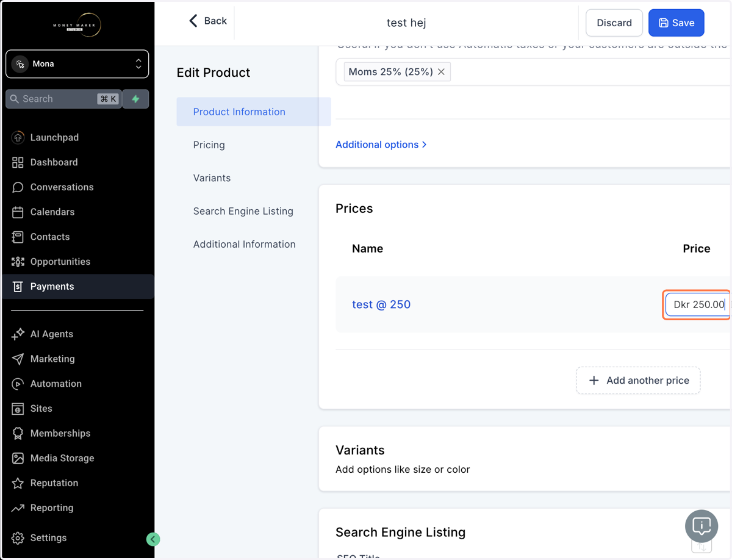
Task: Click the ⌘K shortcut badge
Action: click(x=108, y=99)
